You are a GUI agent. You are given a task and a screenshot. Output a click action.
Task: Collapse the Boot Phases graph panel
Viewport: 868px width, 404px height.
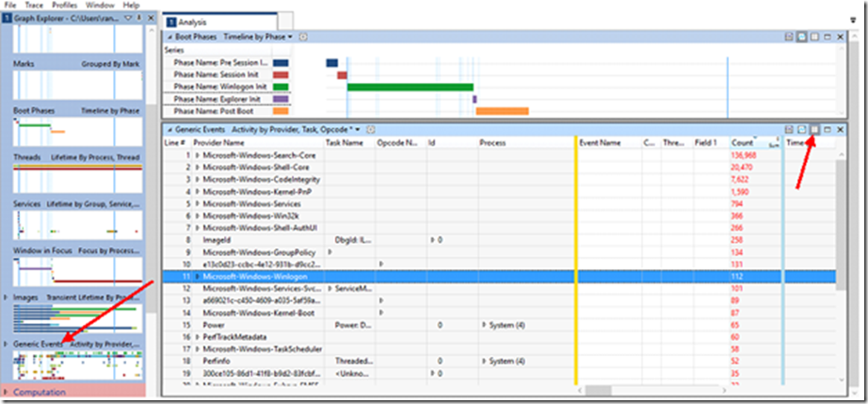click(x=169, y=37)
